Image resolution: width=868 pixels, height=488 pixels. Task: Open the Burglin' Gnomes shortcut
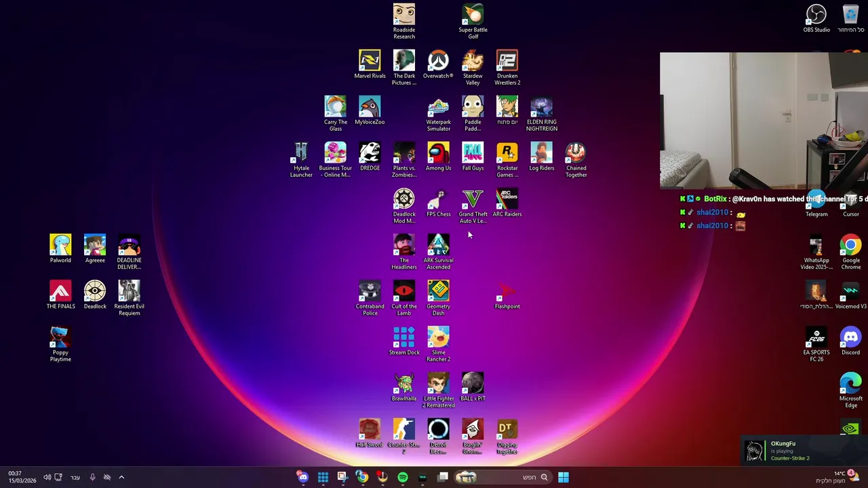pyautogui.click(x=473, y=436)
